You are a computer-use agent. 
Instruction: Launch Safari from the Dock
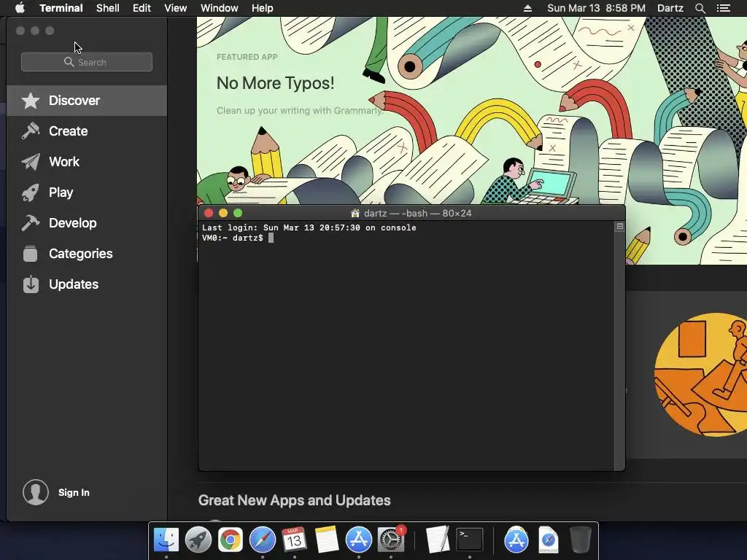[263, 540]
